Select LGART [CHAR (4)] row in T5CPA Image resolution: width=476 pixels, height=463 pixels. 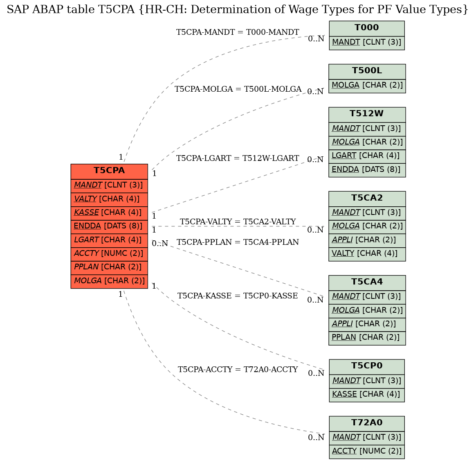tap(109, 240)
